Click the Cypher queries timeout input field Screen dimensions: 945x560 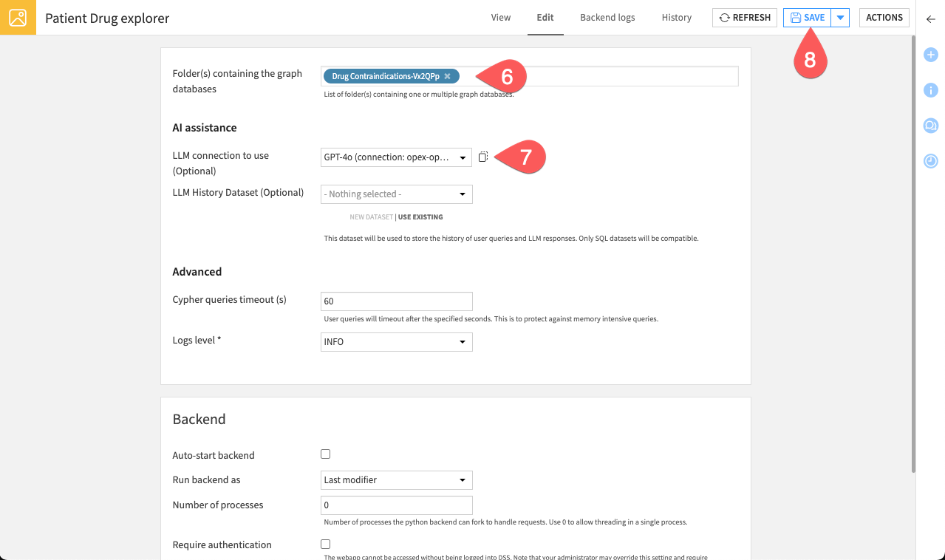[396, 301]
